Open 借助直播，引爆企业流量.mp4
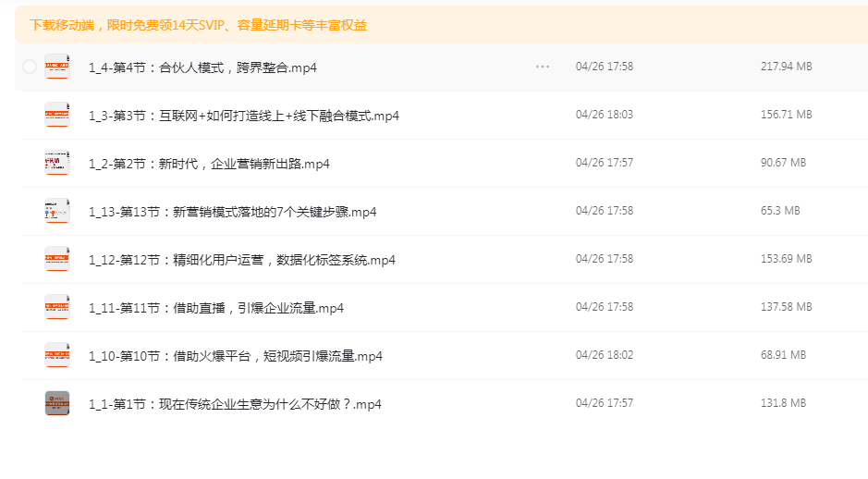 tap(216, 308)
